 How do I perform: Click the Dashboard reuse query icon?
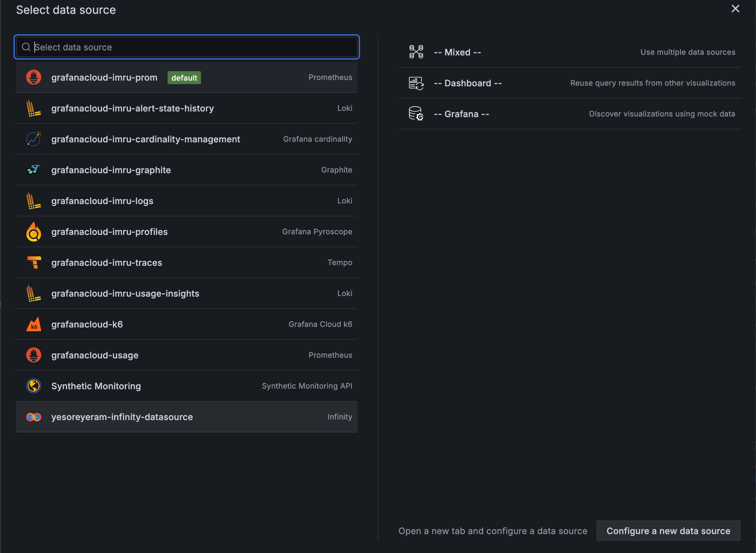click(416, 83)
